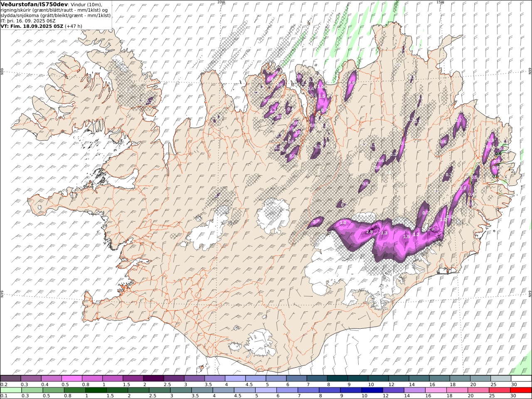Viewport: 532px width, 399px height.
Task: Click the pale green 0.1 legend swatch
Action: tap(10, 390)
